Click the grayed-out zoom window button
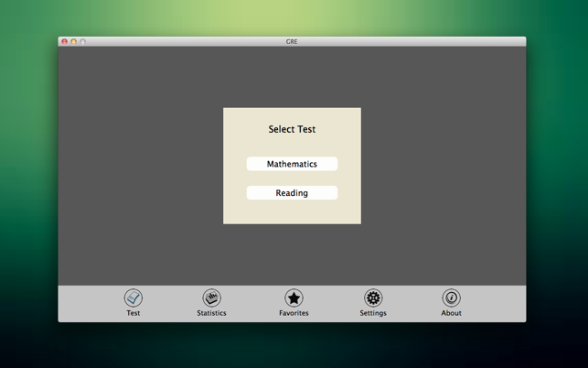The width and height of the screenshot is (588, 368). coord(83,41)
